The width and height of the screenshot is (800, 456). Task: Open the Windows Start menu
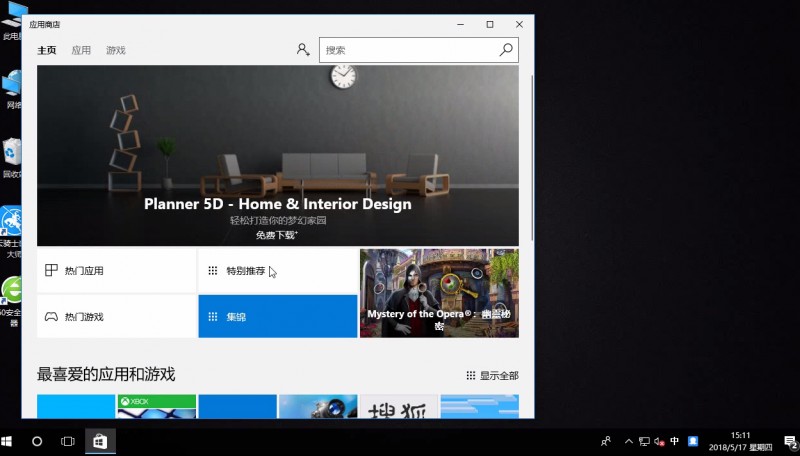pos(7,442)
